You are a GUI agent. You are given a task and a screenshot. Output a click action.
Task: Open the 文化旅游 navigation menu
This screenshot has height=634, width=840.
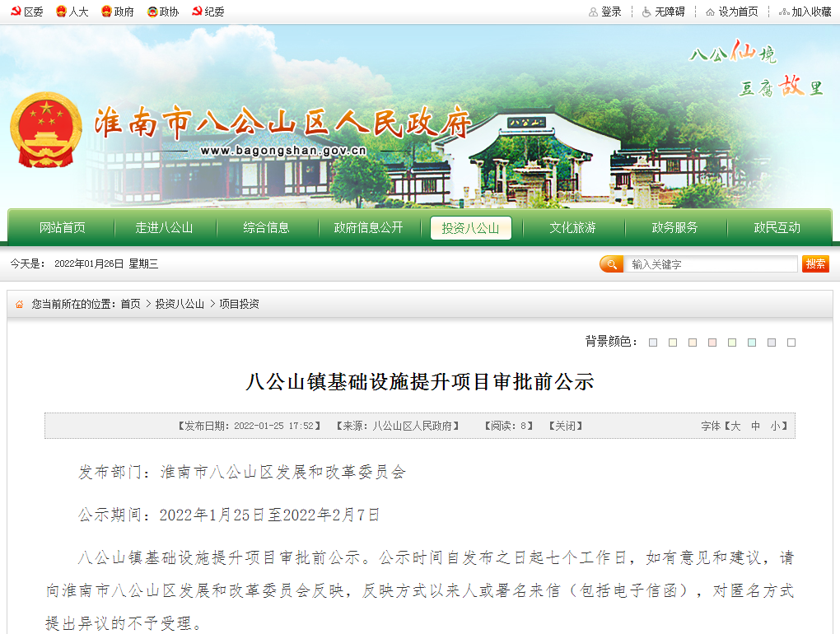tap(572, 228)
